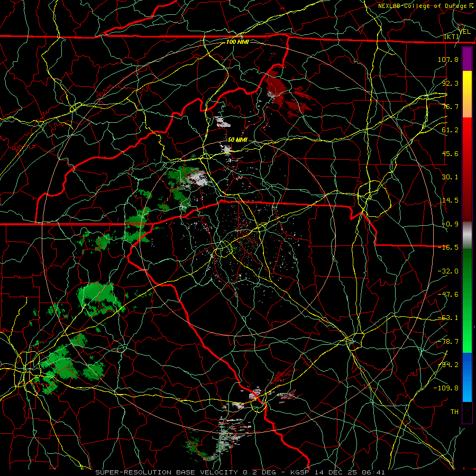The image size is (476, 476).
Task: Pick the red segment of the color bar
Action: pos(467,170)
